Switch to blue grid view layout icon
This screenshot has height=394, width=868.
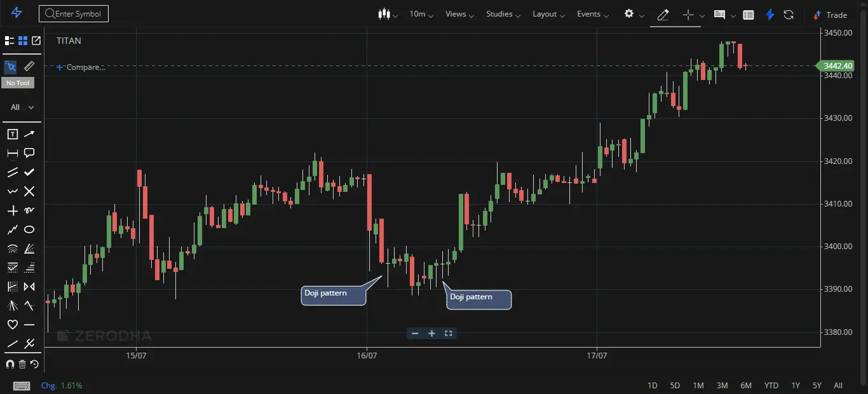pos(23,41)
